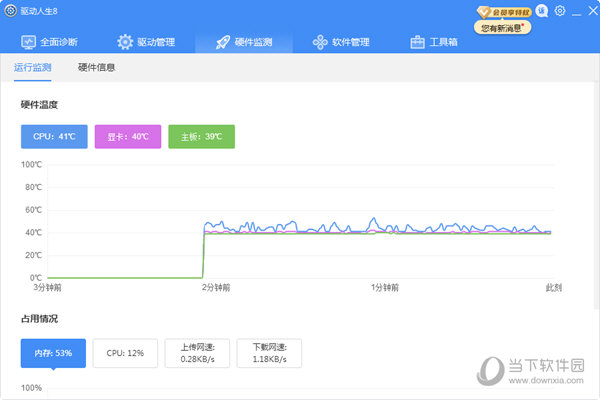This screenshot has height=400, width=600.
Task: Open the 驱动管理 gear icon
Action: pyautogui.click(x=125, y=42)
